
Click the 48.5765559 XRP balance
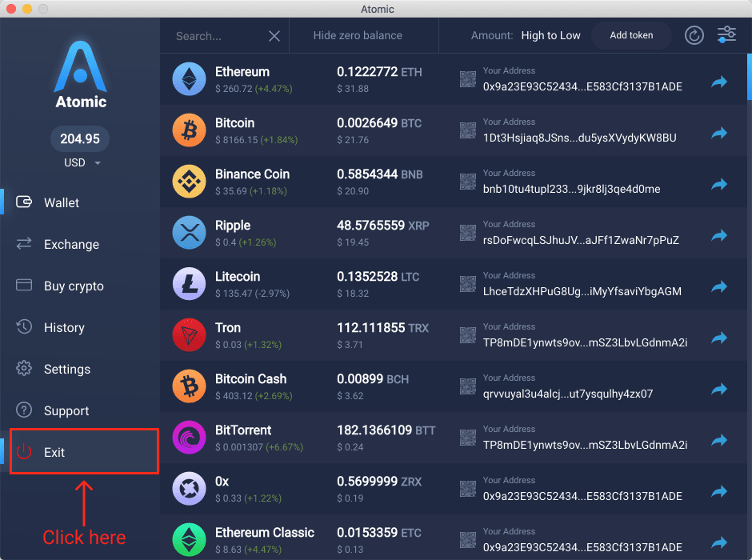pyautogui.click(x=382, y=226)
